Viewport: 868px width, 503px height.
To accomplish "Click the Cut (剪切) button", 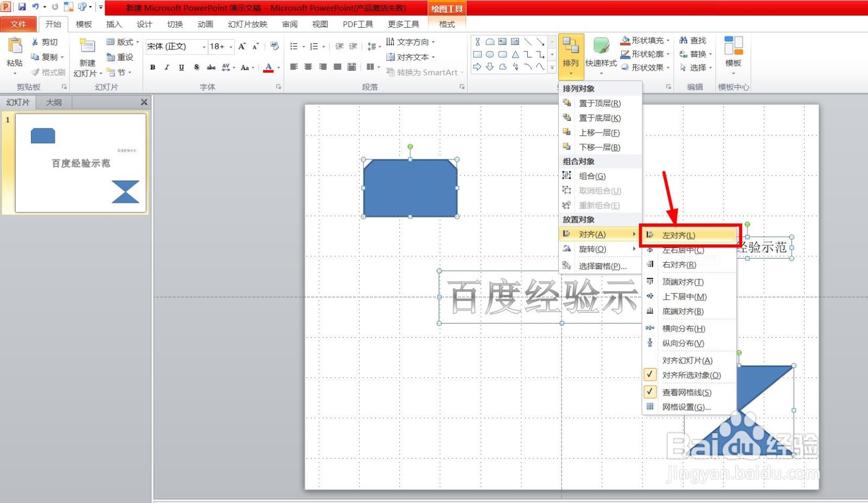I will pyautogui.click(x=44, y=42).
